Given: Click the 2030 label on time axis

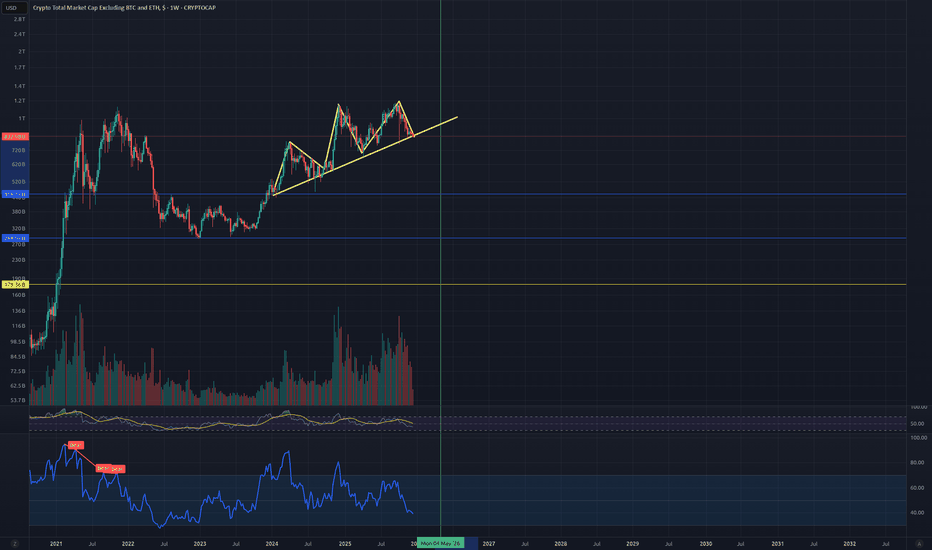Looking at the screenshot, I should click(x=706, y=544).
